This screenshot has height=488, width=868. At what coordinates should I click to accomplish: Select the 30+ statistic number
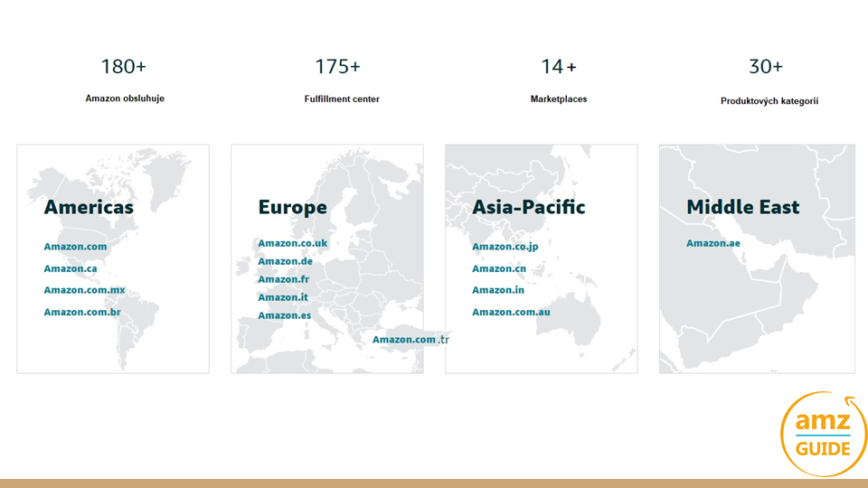point(766,66)
